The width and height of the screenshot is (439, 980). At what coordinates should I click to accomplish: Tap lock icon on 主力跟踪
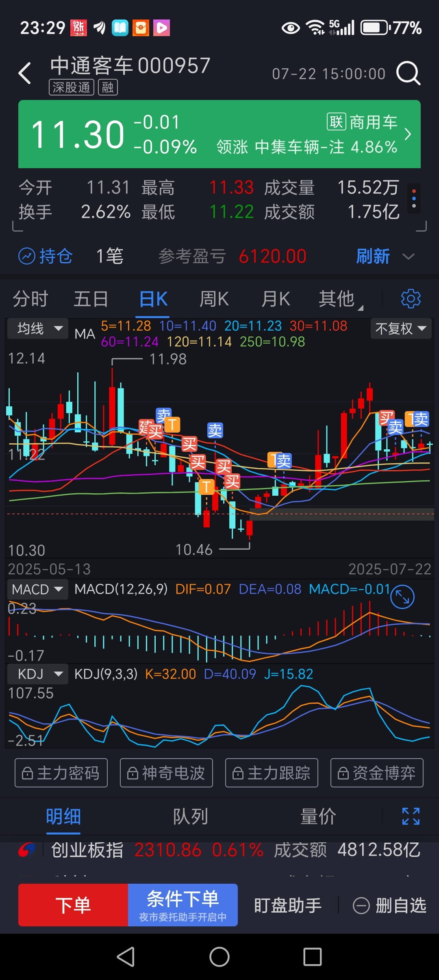[238, 773]
